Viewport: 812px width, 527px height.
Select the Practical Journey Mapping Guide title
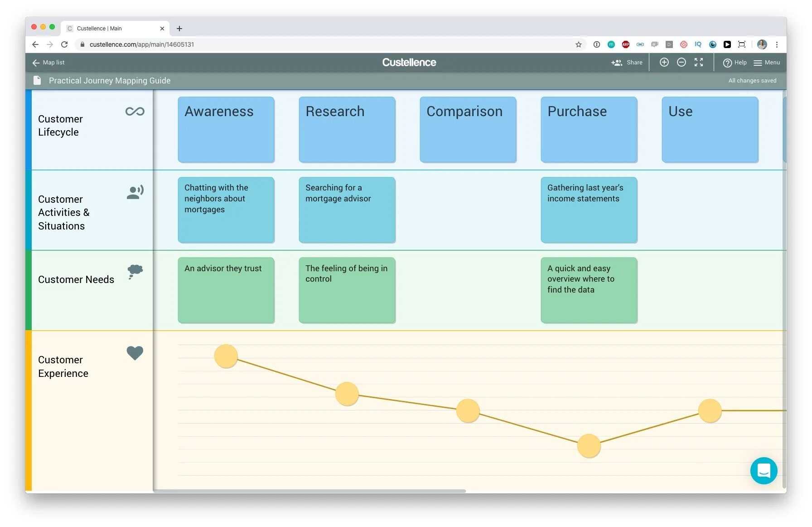(110, 81)
